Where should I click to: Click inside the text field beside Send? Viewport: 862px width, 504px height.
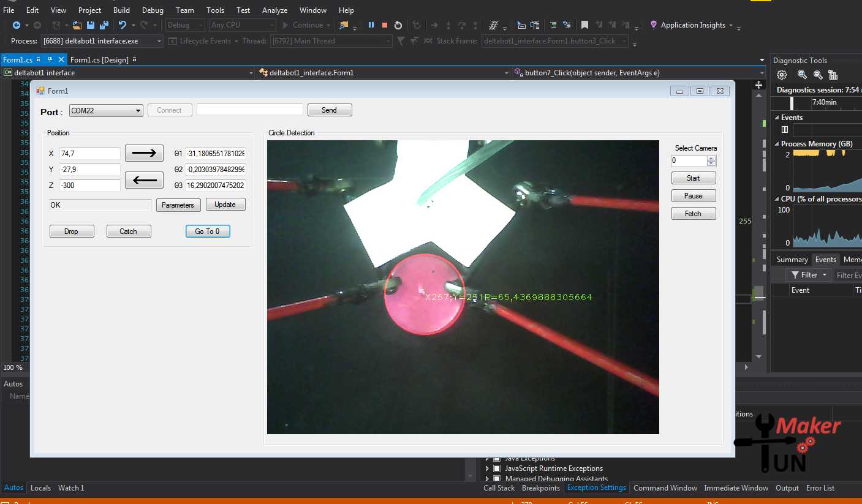pyautogui.click(x=249, y=110)
